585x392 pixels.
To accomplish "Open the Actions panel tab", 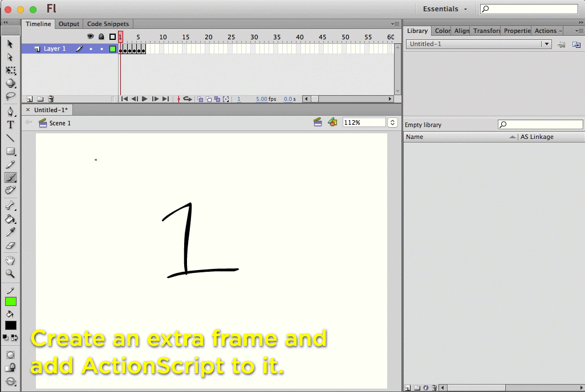I will pos(546,31).
